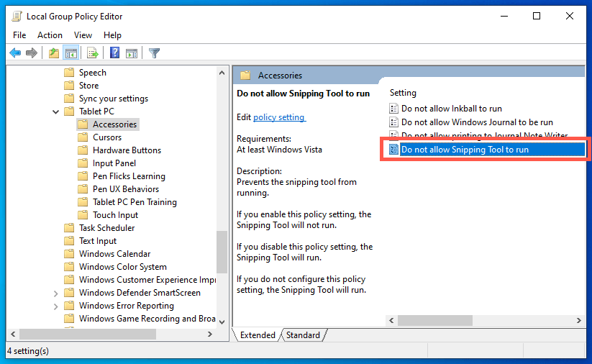Select Do not allow Windows Journal to be run
Image resolution: width=592 pixels, height=364 pixels.
477,122
